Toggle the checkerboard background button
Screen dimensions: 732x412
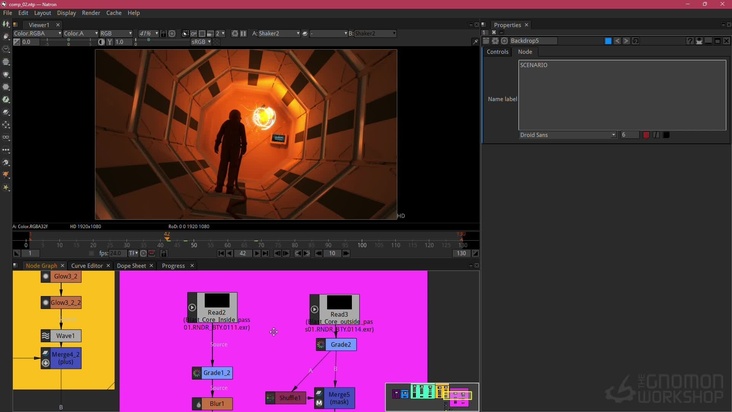pyautogui.click(x=217, y=42)
